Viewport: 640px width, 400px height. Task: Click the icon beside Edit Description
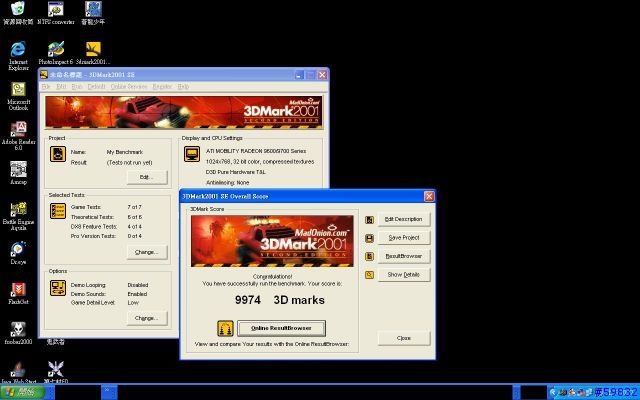click(369, 220)
